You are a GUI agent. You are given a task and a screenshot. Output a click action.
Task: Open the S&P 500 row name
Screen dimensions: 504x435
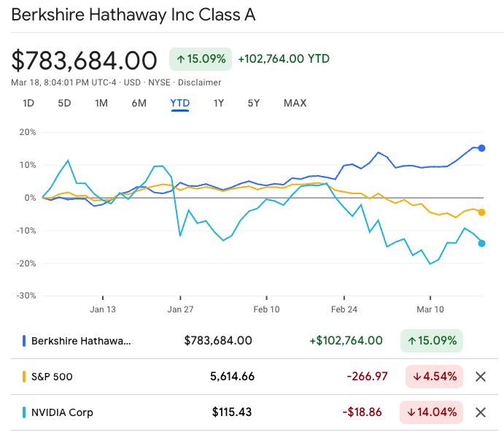(52, 377)
